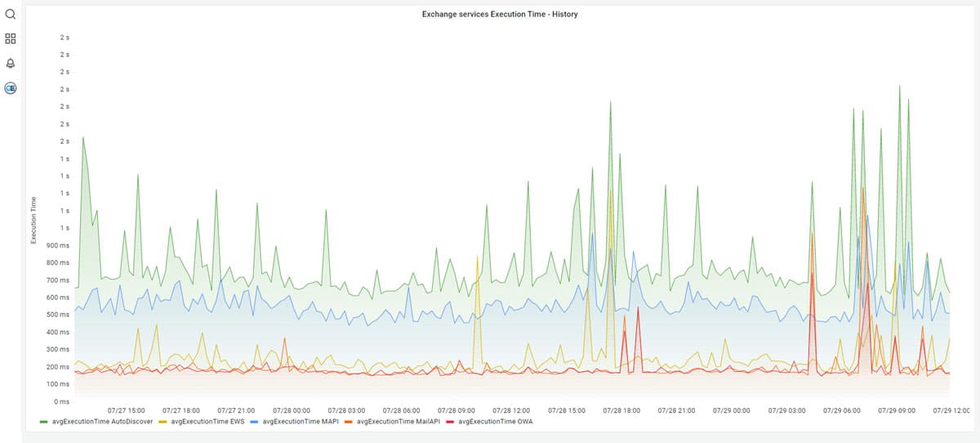This screenshot has height=443, width=980.
Task: Click the 07/29 03:00 time axis label
Action: pos(787,410)
